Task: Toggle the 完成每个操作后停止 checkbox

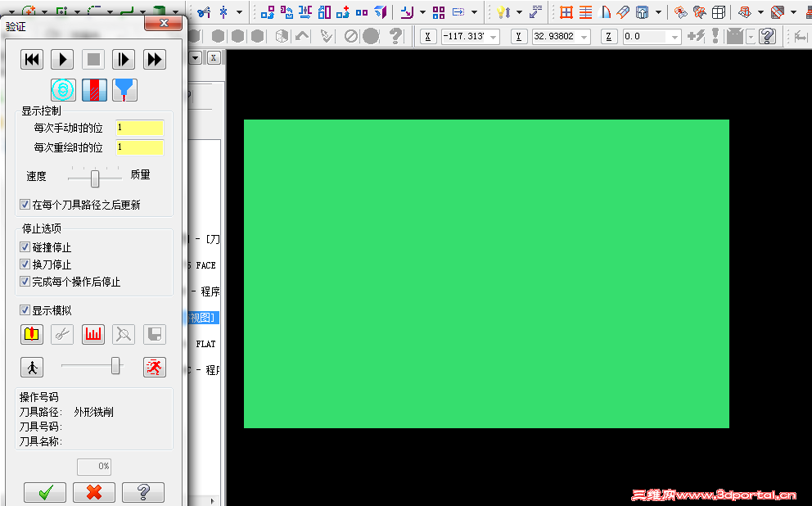Action: coord(25,281)
